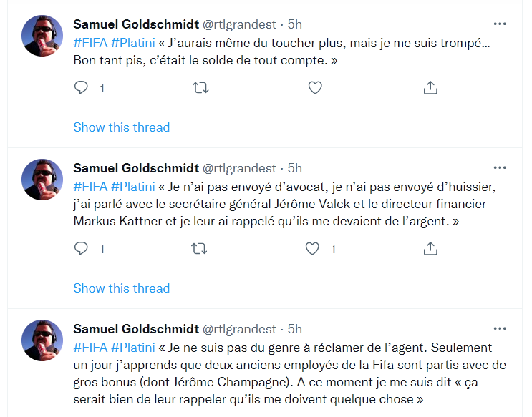This screenshot has width=532, height=417.
Task: Like the 'solde de tout compte' tweet
Action: click(315, 88)
